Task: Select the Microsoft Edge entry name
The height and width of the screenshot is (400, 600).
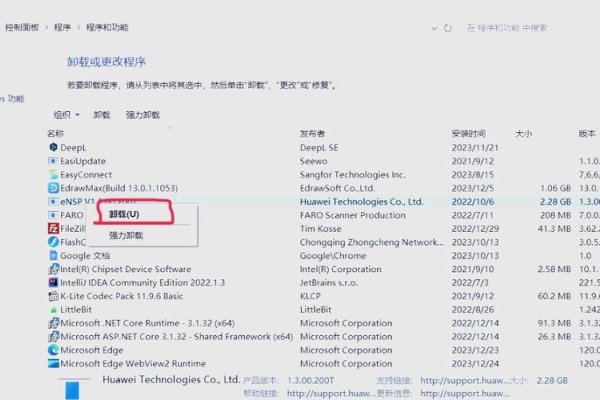Action: coord(92,350)
